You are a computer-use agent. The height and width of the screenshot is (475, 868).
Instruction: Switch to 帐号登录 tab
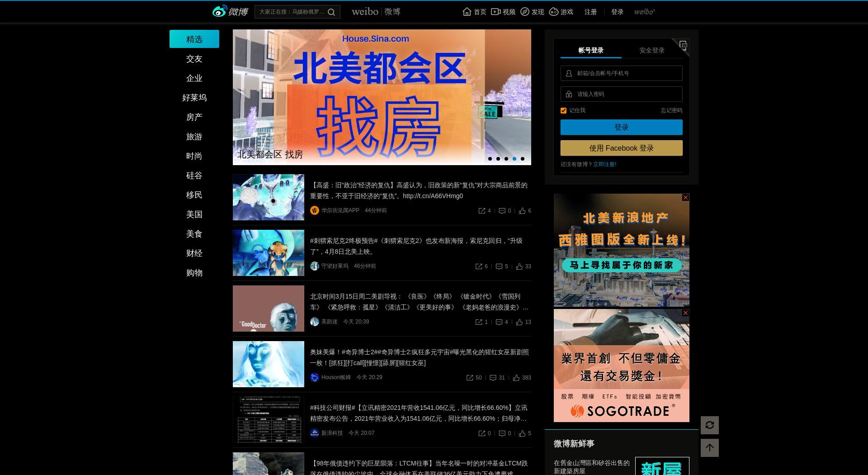pos(591,50)
